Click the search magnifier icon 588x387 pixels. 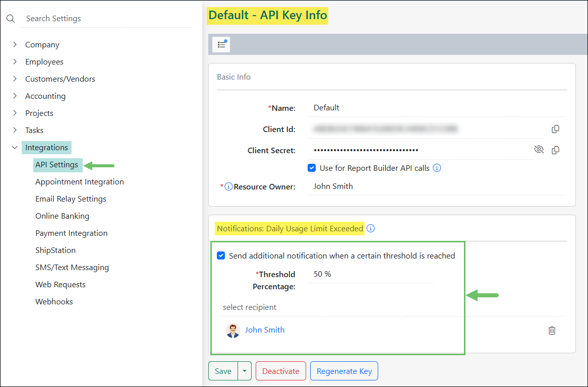point(11,19)
